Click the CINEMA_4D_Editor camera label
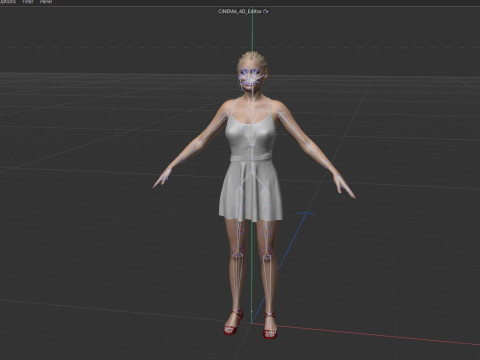Image resolution: width=480 pixels, height=360 pixels. coord(240,11)
